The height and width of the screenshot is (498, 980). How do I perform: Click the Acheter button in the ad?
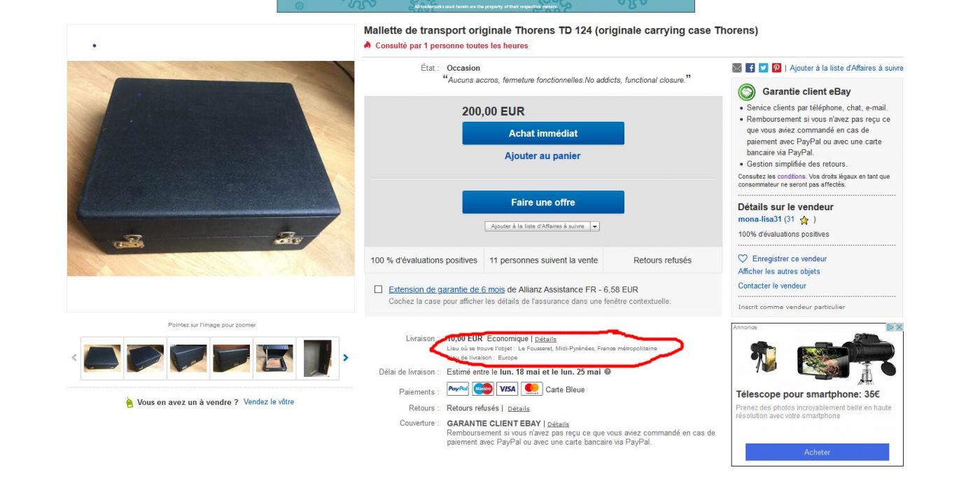(817, 452)
